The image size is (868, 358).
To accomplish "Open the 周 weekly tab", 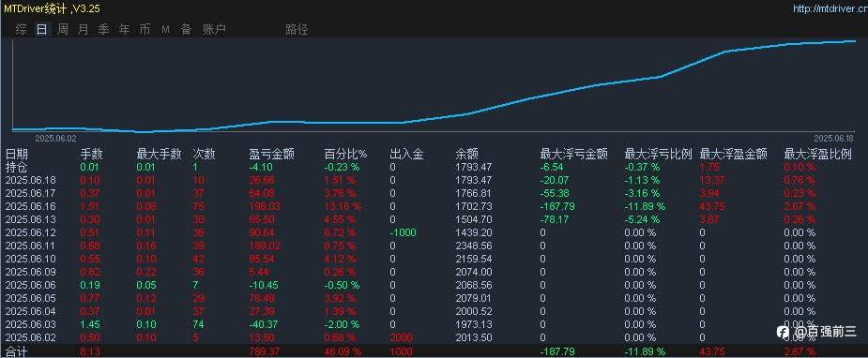I will pos(63,30).
